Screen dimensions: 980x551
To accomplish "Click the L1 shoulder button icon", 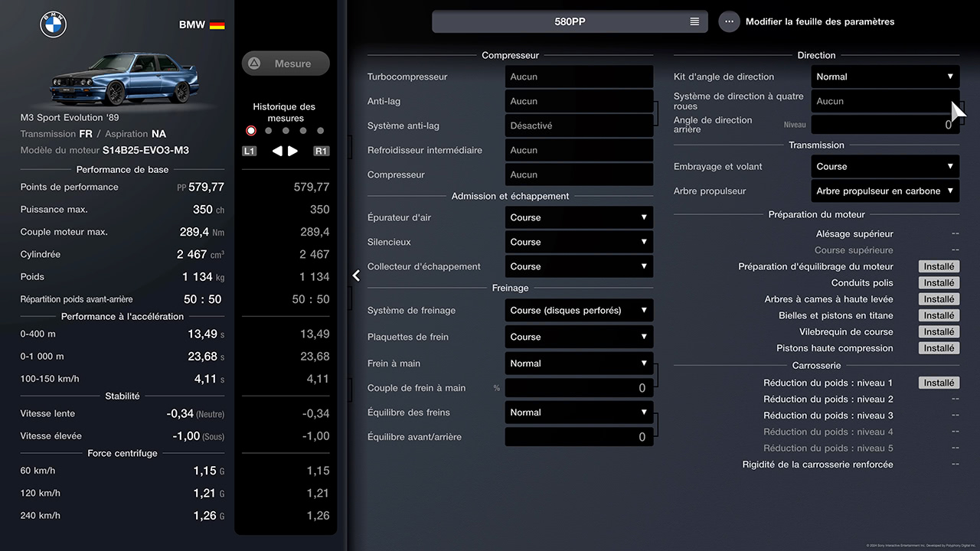I will click(x=249, y=151).
